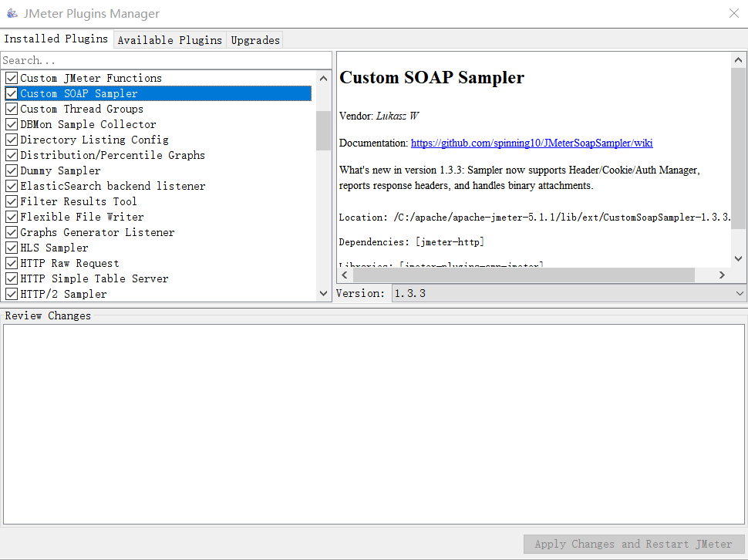Click the plugin list scroll-down arrow

323,293
